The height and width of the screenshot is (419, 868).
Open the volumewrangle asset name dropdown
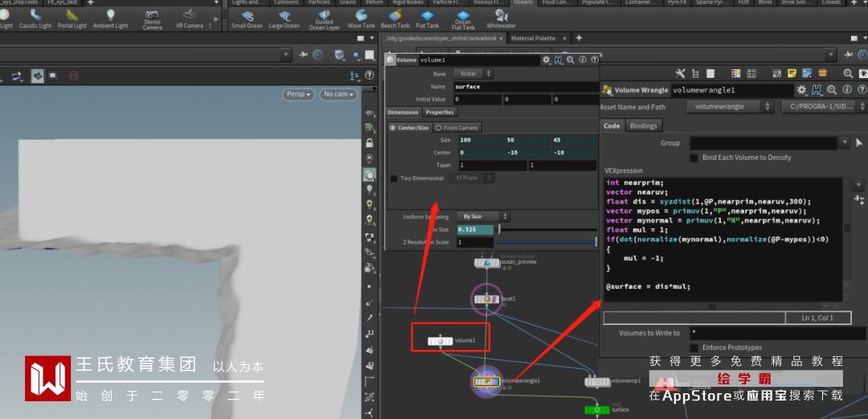tap(730, 106)
